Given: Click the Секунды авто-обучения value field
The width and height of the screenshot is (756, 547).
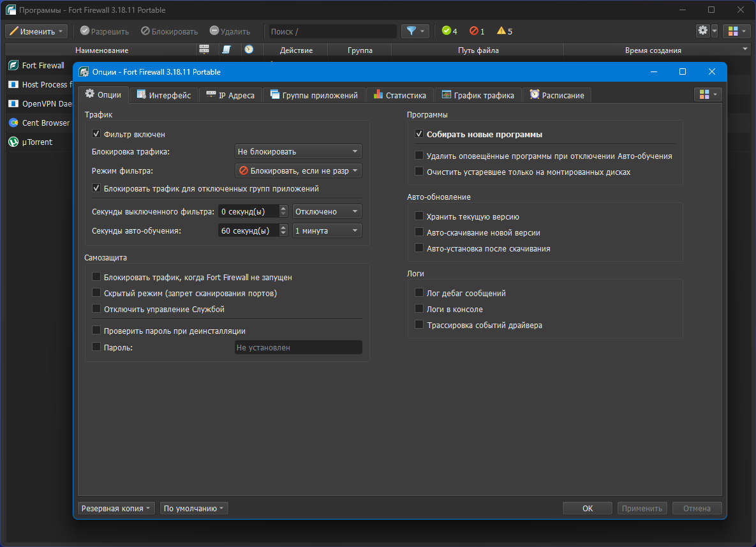Looking at the screenshot, I should (x=249, y=231).
